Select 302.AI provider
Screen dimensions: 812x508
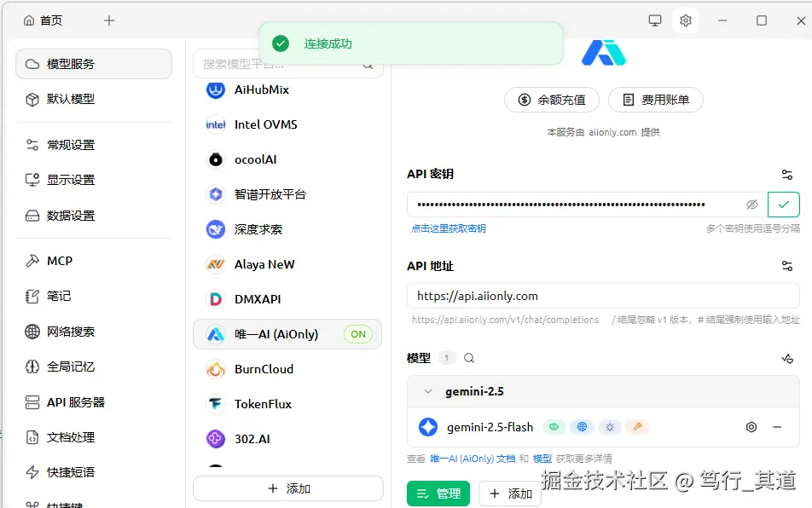tap(287, 439)
